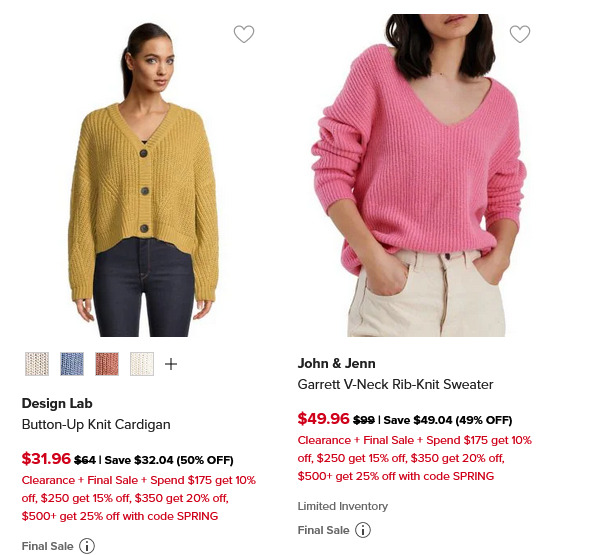Click the $31.96 cardigan sale price
The height and width of the screenshot is (555, 591).
(46, 459)
